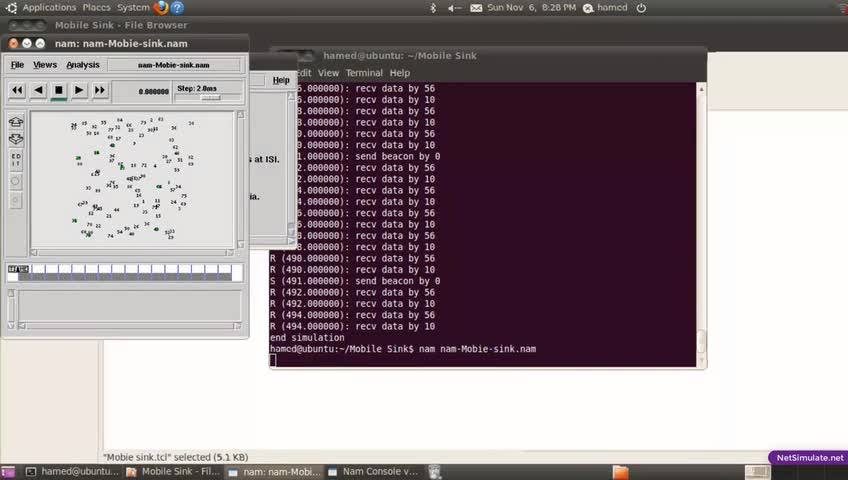
Task: Open the terminal Help menu
Action: [x=400, y=73]
